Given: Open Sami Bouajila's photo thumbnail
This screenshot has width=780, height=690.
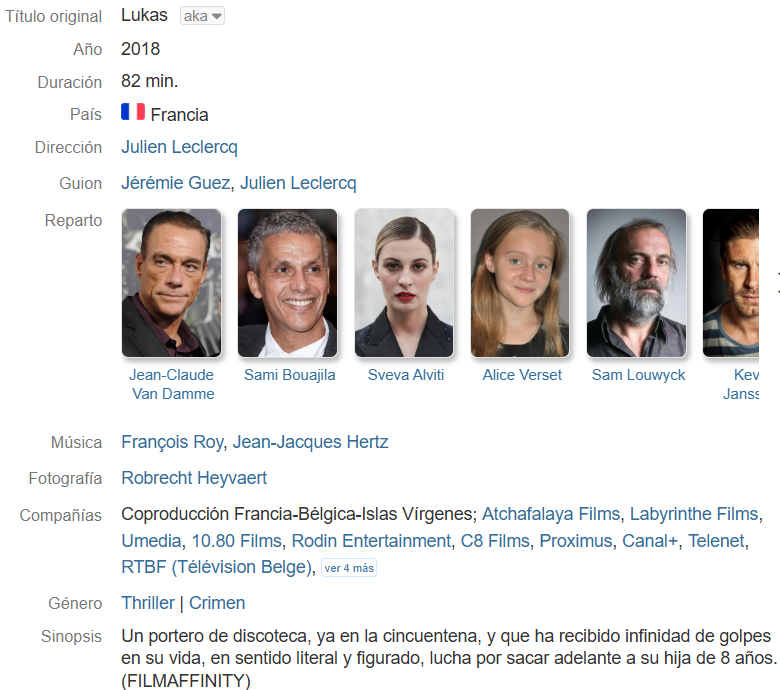Looking at the screenshot, I should click(288, 283).
